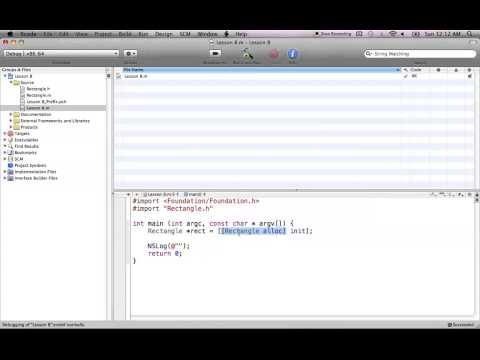Click the debugging ended normally status message
Viewport: 480px width, 360px height.
(x=43, y=325)
